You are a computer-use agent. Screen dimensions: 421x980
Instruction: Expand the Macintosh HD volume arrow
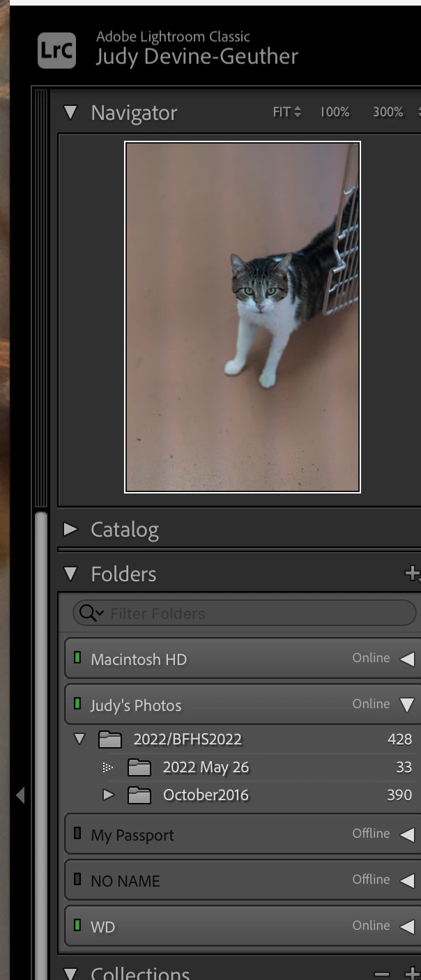click(x=407, y=659)
